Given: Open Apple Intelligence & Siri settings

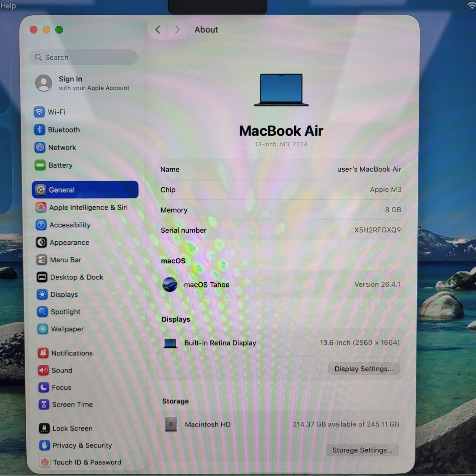Looking at the screenshot, I should pos(88,208).
